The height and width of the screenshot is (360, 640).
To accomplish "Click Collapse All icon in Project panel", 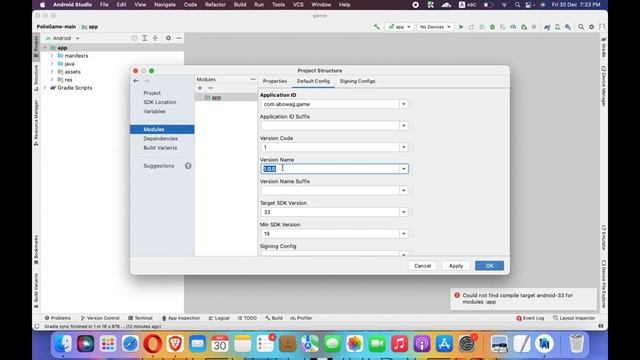I will [155, 38].
